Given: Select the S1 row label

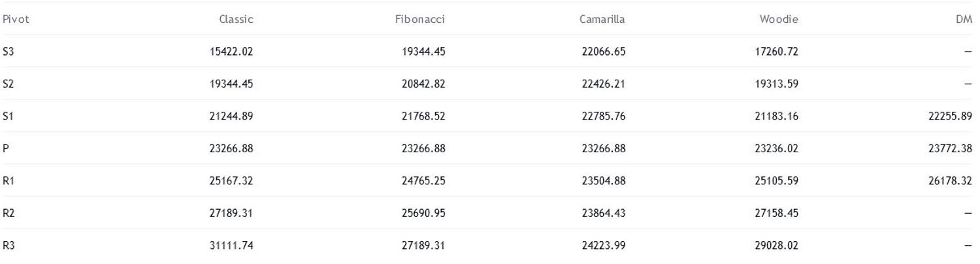Looking at the screenshot, I should [8, 116].
